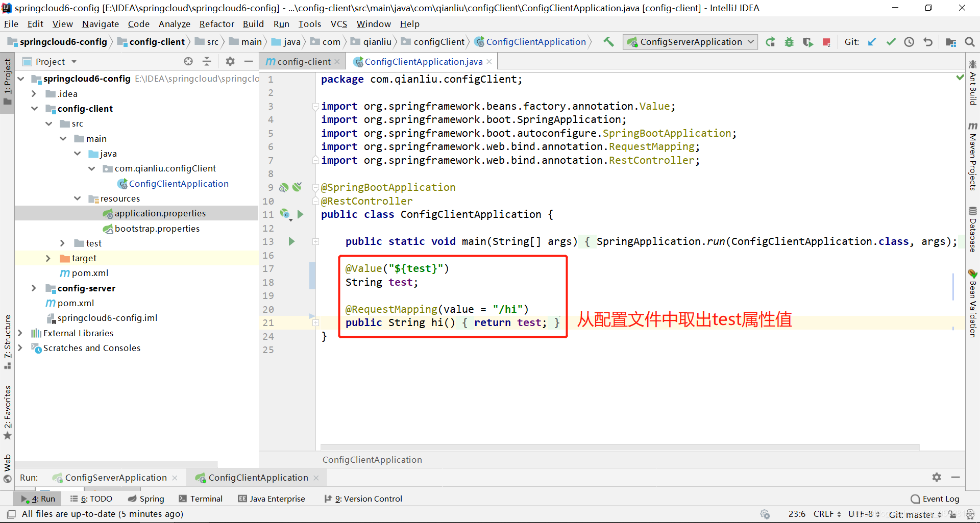980x523 pixels.
Task: Collapse the springcloud6-config root node
Action: [21, 79]
